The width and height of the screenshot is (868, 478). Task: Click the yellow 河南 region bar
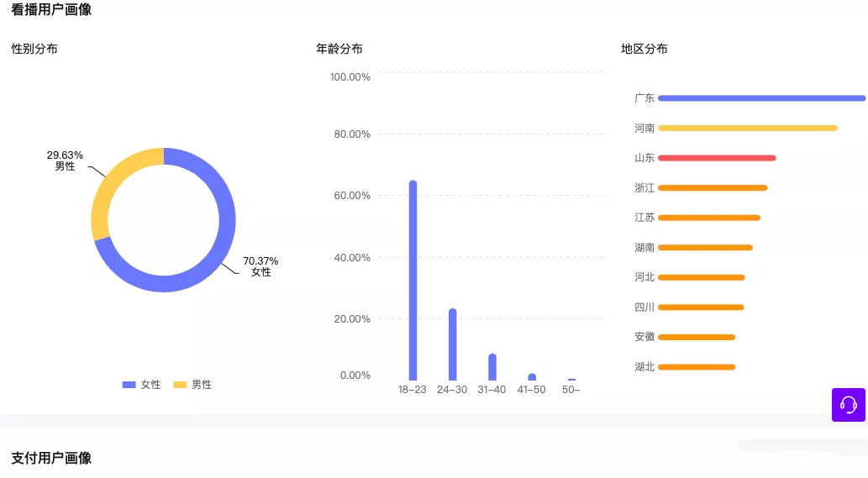pos(748,128)
